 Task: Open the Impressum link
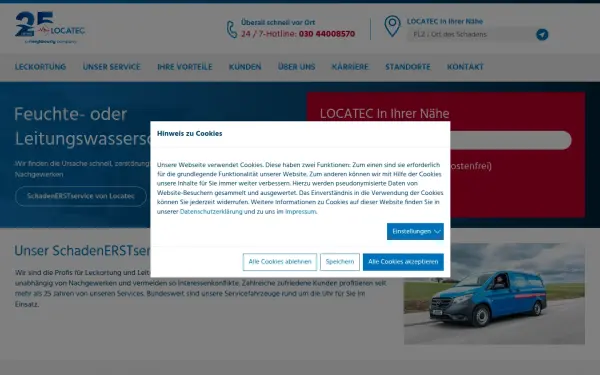[x=300, y=212]
